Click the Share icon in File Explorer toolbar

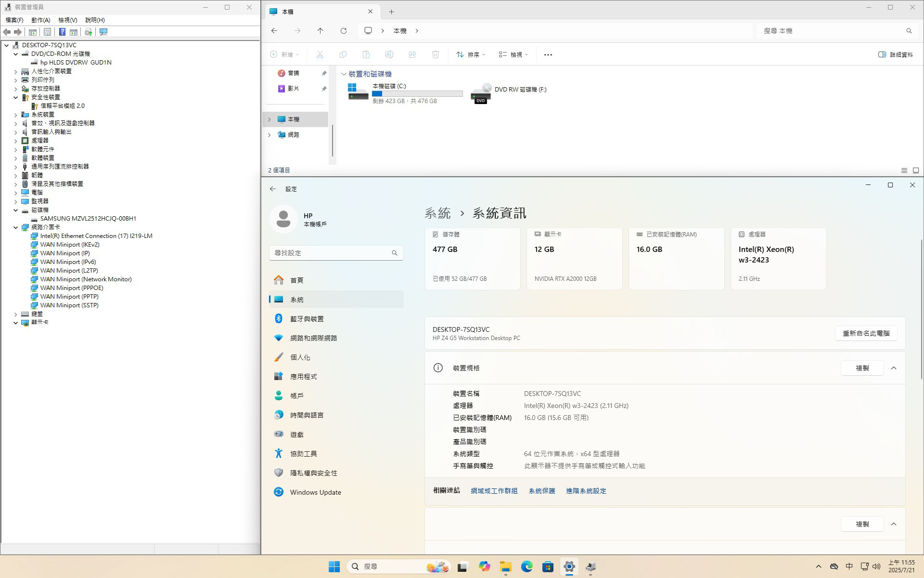(x=412, y=54)
